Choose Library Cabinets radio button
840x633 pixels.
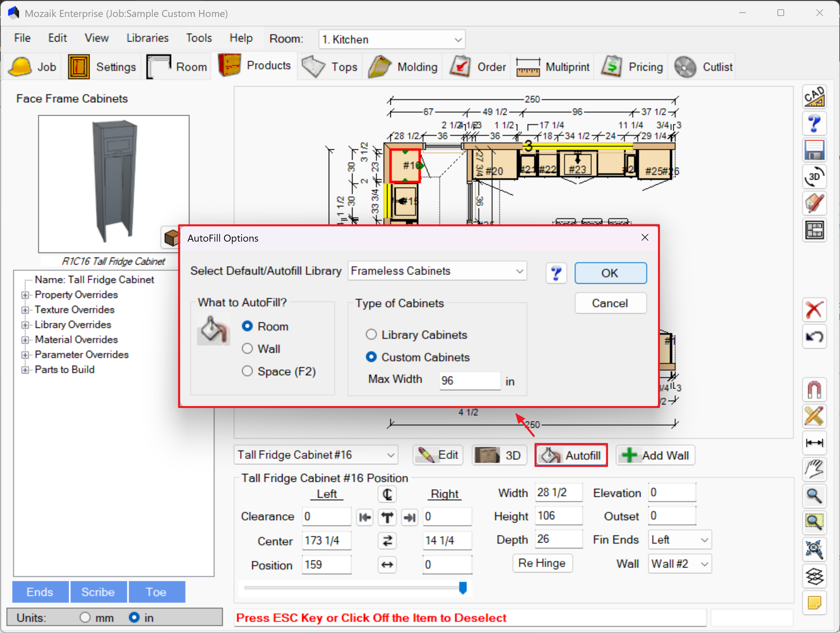point(371,334)
